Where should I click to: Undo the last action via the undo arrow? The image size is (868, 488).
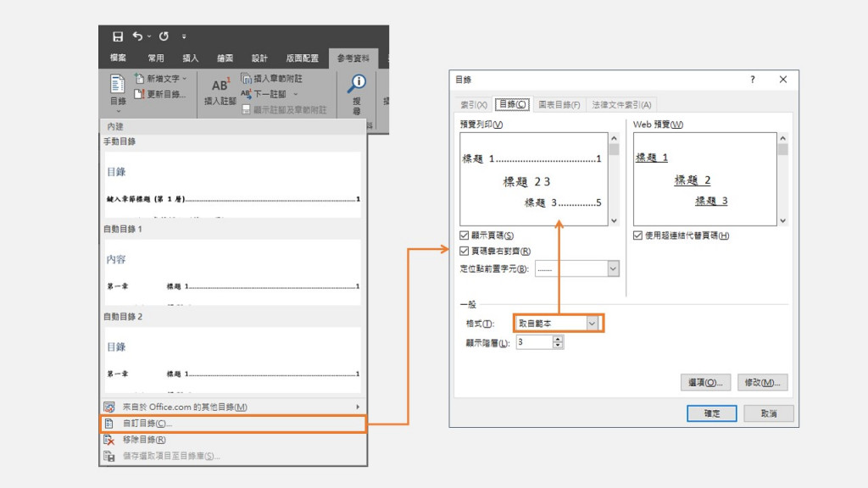pyautogui.click(x=137, y=36)
